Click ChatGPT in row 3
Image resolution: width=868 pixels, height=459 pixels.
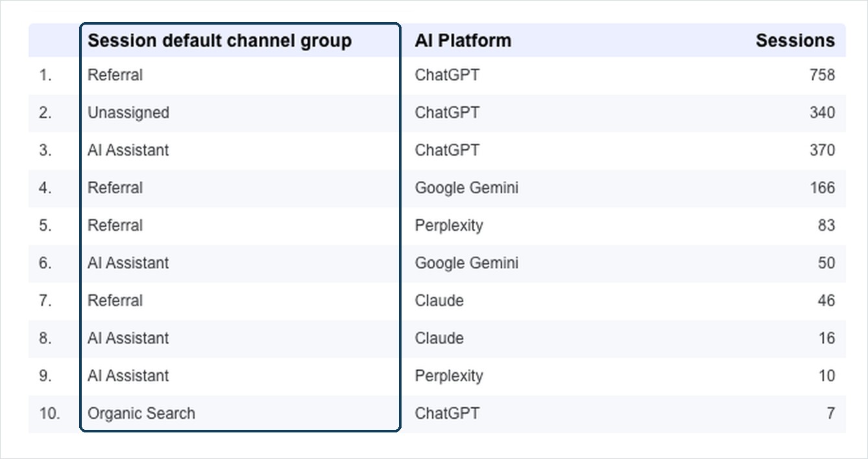(x=447, y=150)
